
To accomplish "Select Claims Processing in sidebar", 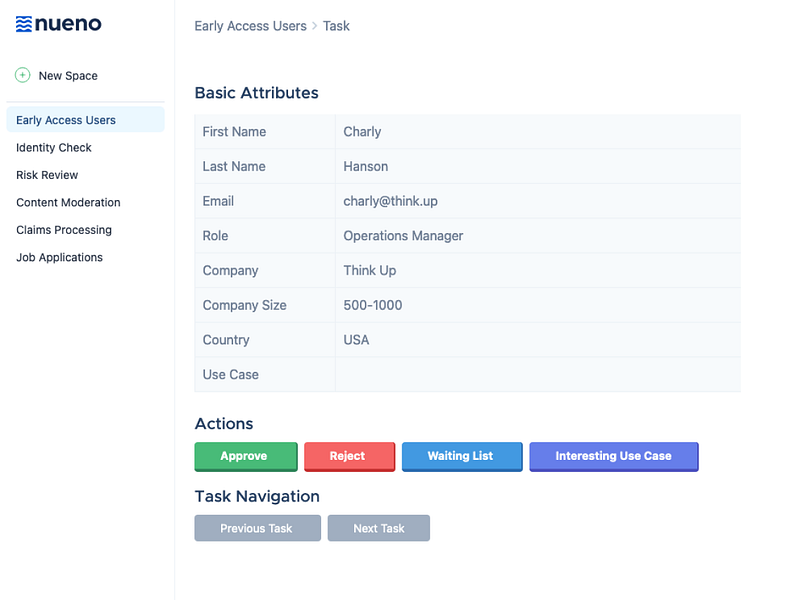I will tap(64, 230).
